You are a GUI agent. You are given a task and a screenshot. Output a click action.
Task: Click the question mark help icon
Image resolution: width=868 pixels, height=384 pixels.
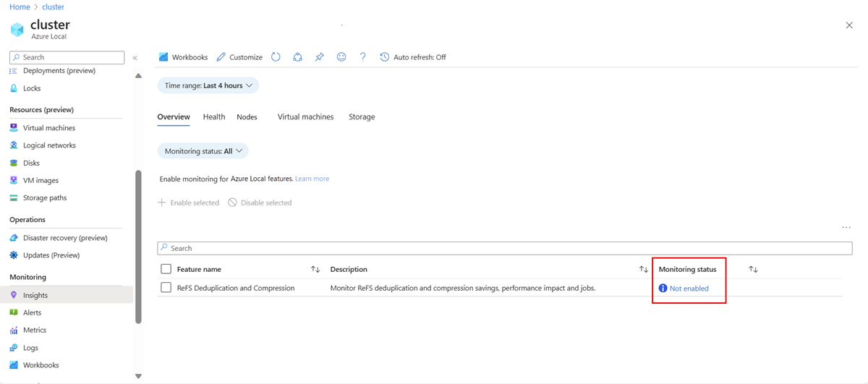pos(363,57)
